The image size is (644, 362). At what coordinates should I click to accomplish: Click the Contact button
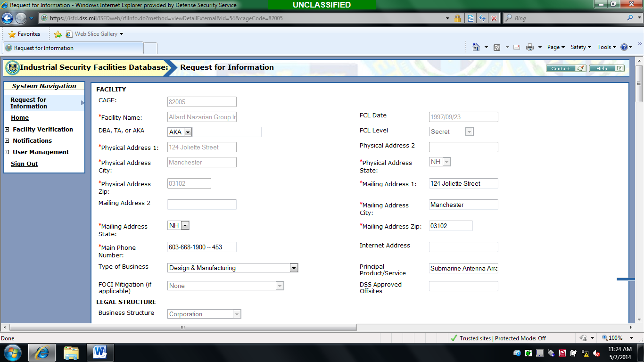[x=566, y=68]
